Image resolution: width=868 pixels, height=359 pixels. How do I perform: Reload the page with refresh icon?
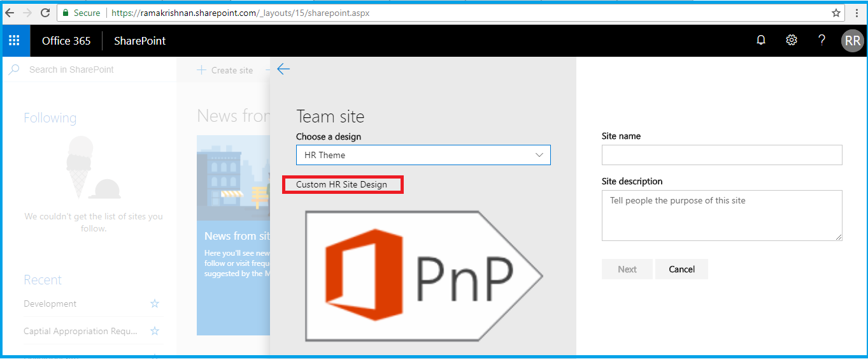[45, 13]
